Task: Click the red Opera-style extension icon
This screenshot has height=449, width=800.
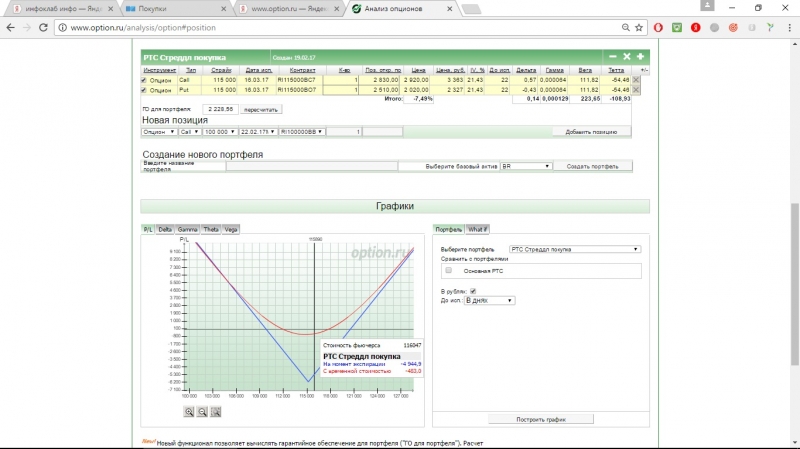Action: click(x=658, y=28)
